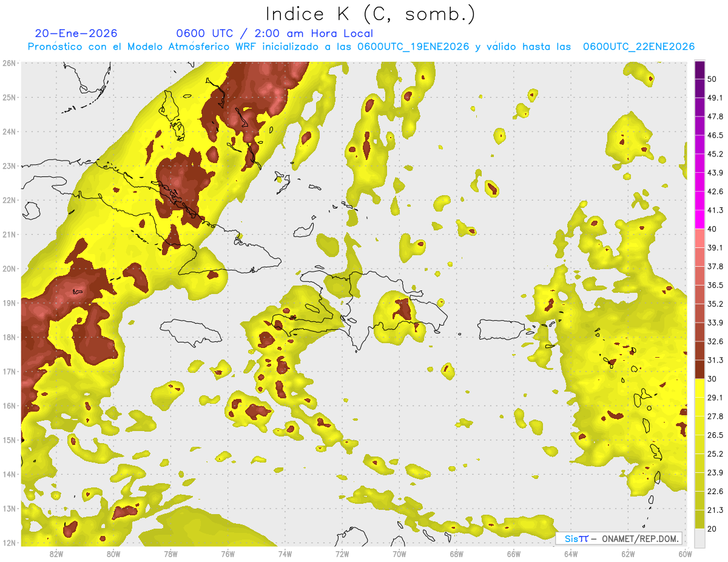Image resolution: width=728 pixels, height=562 pixels.
Task: Click the colorbar label "33.9"
Action: (x=715, y=323)
